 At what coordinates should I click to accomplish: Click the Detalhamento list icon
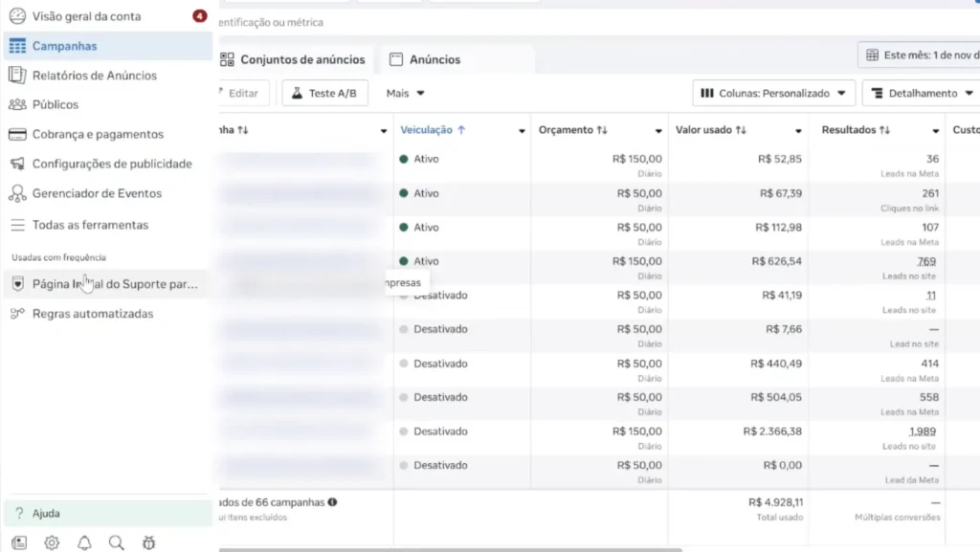click(877, 93)
